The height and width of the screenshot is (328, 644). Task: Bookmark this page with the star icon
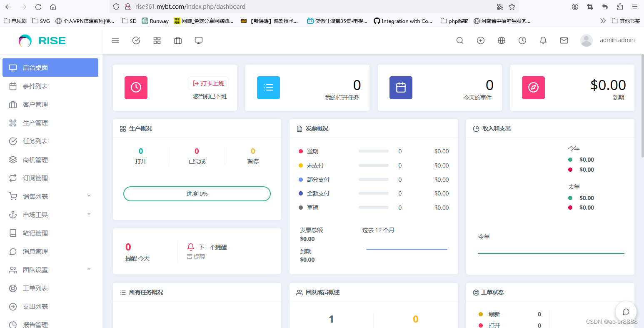[x=512, y=7]
